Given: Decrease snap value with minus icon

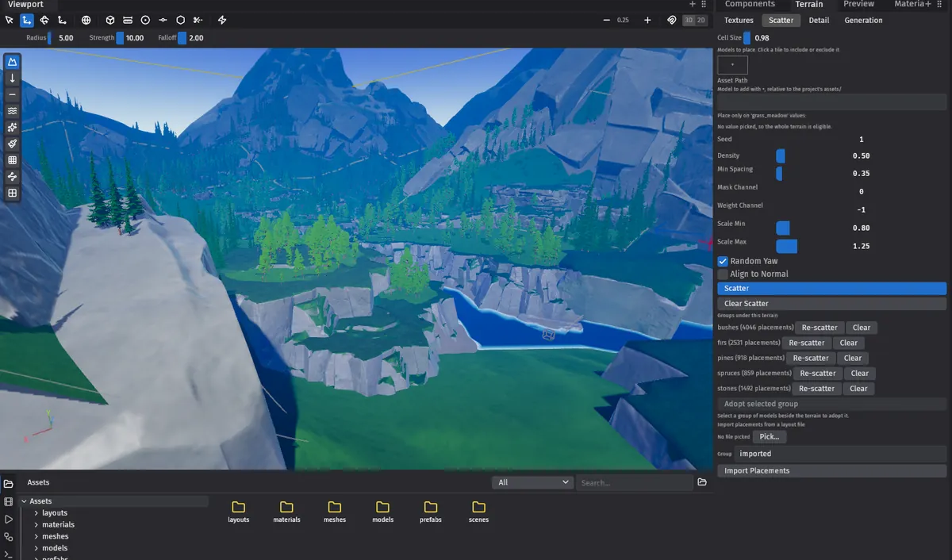Looking at the screenshot, I should coord(607,20).
